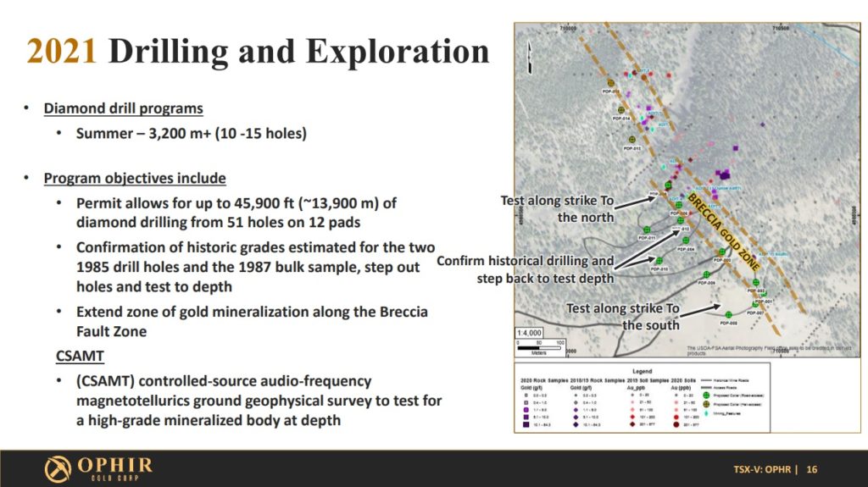Click the 'Legend' title below map

pyautogui.click(x=643, y=371)
